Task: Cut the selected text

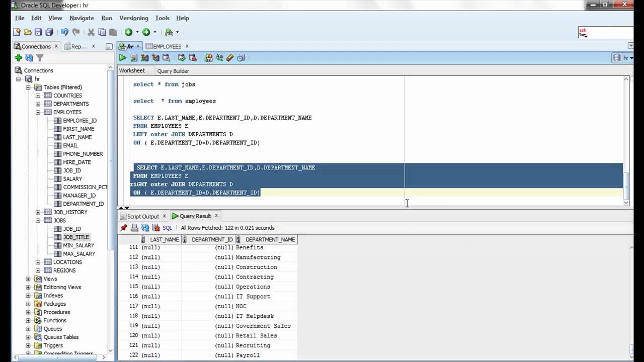Action: pyautogui.click(x=91, y=32)
